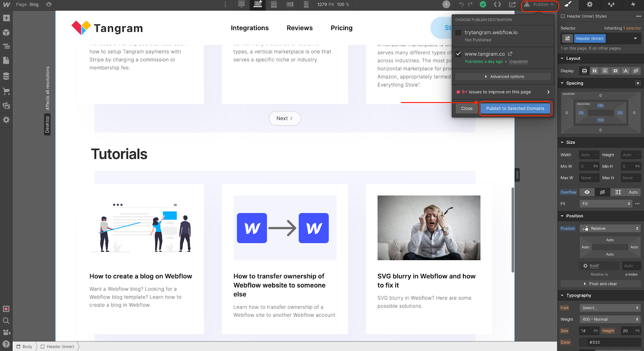
Task: Set display to flex
Action: coord(594,71)
